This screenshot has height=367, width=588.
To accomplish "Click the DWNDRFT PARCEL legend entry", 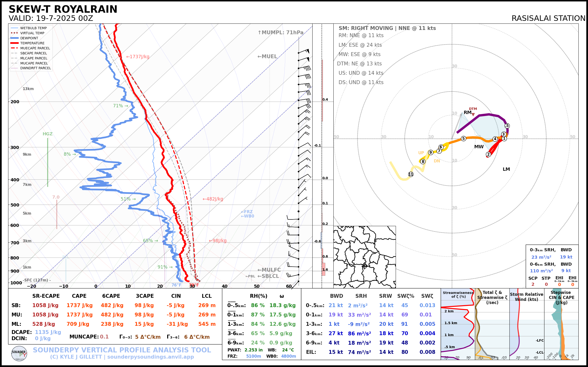I will 35,68.
